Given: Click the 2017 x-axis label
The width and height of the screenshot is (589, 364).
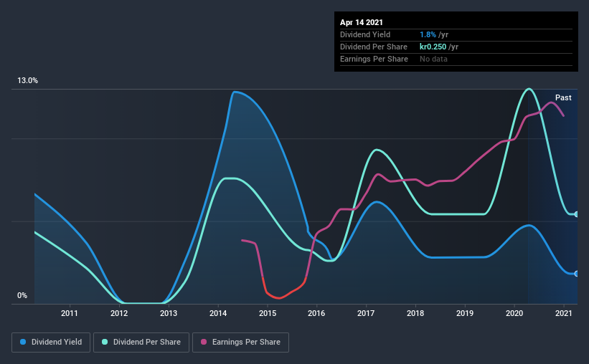Looking at the screenshot, I should tap(366, 313).
